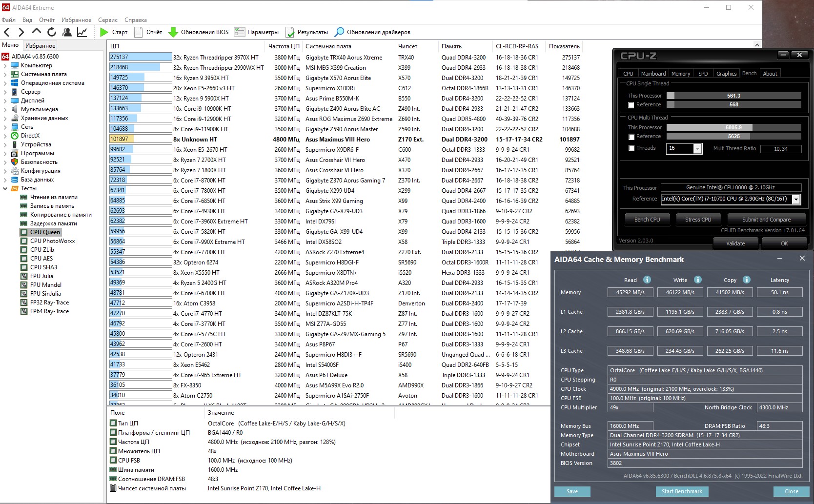Click Save in Cache & Memory Benchmark
This screenshot has width=814, height=504.
click(x=572, y=492)
